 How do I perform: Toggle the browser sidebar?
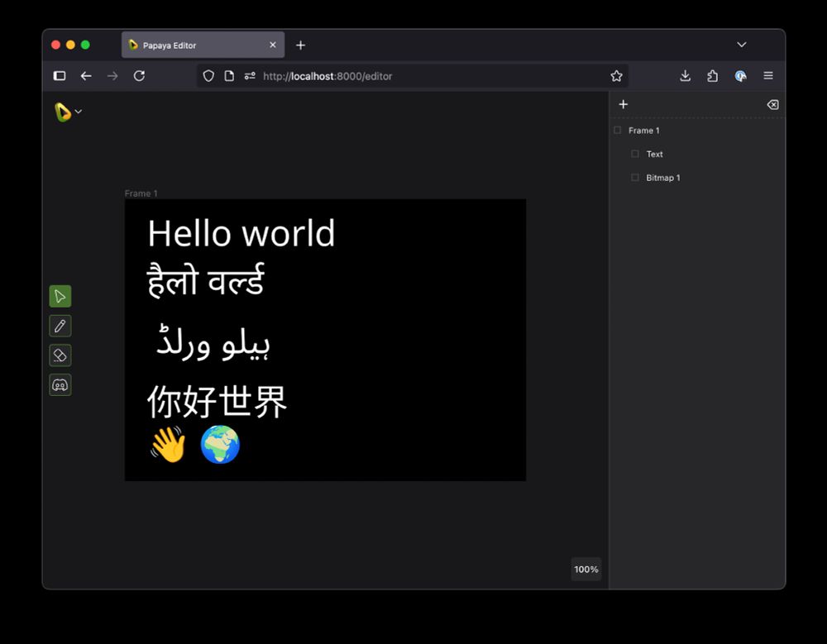(60, 76)
